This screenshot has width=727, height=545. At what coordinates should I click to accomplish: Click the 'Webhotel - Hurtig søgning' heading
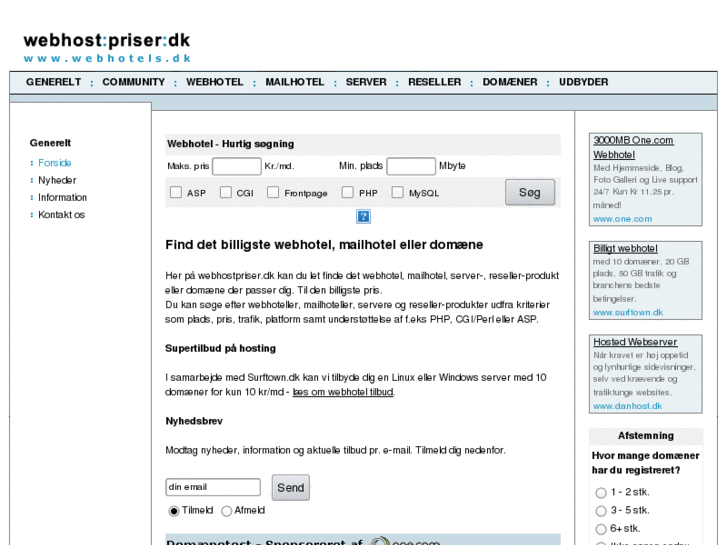click(x=230, y=144)
